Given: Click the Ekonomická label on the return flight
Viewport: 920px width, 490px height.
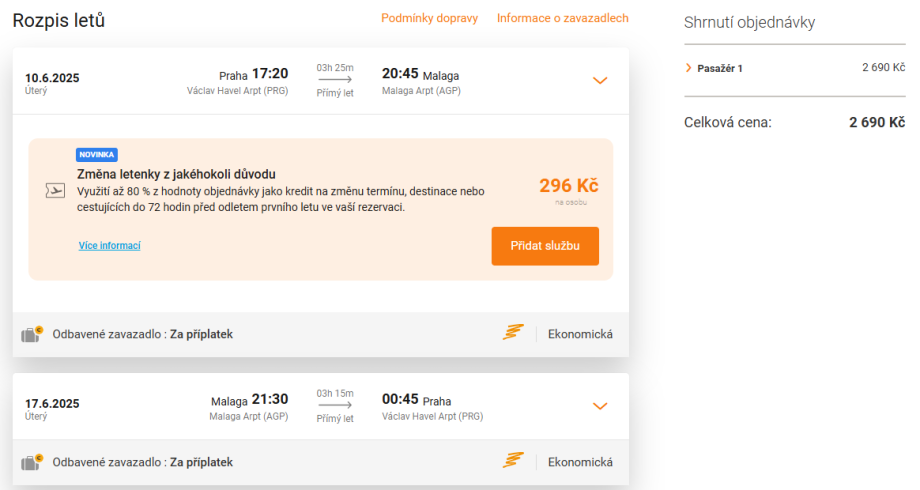Looking at the screenshot, I should pos(580,462).
